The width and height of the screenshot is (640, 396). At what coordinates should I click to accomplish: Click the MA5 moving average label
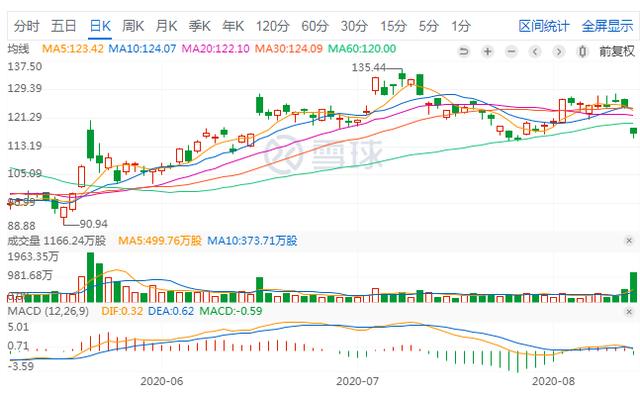[x=73, y=49]
